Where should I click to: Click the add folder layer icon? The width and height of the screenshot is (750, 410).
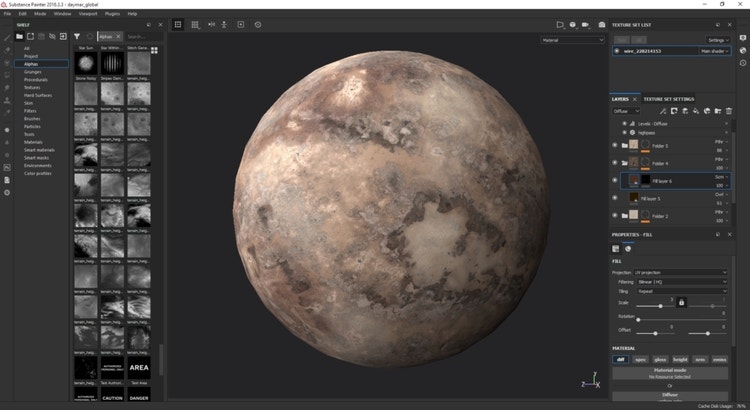(x=718, y=111)
